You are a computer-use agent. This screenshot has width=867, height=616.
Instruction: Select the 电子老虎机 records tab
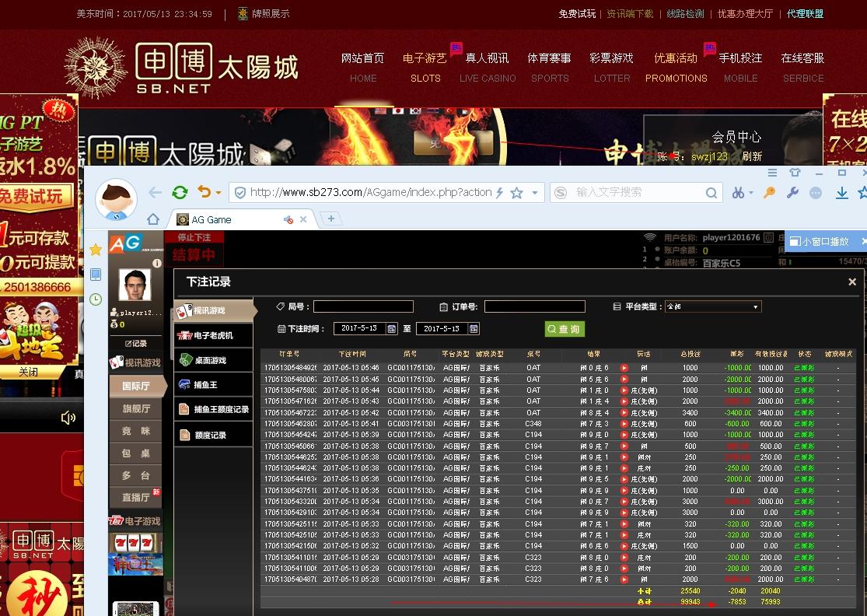pyautogui.click(x=214, y=336)
